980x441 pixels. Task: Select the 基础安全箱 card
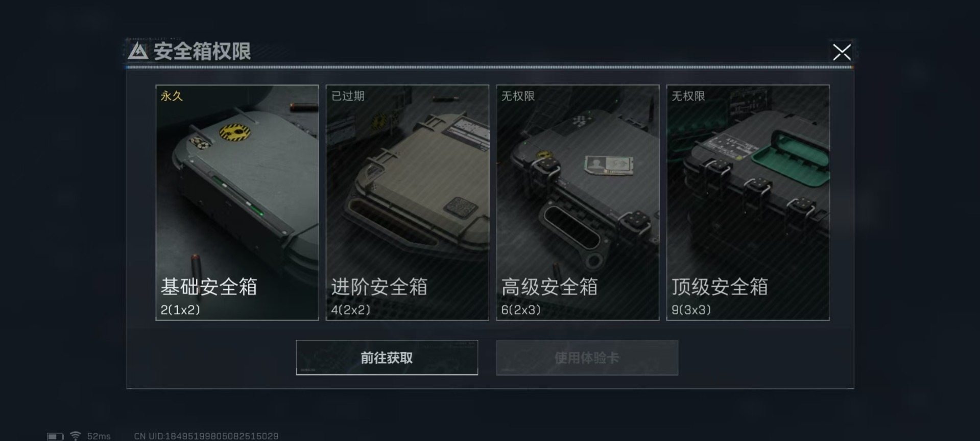click(237, 202)
